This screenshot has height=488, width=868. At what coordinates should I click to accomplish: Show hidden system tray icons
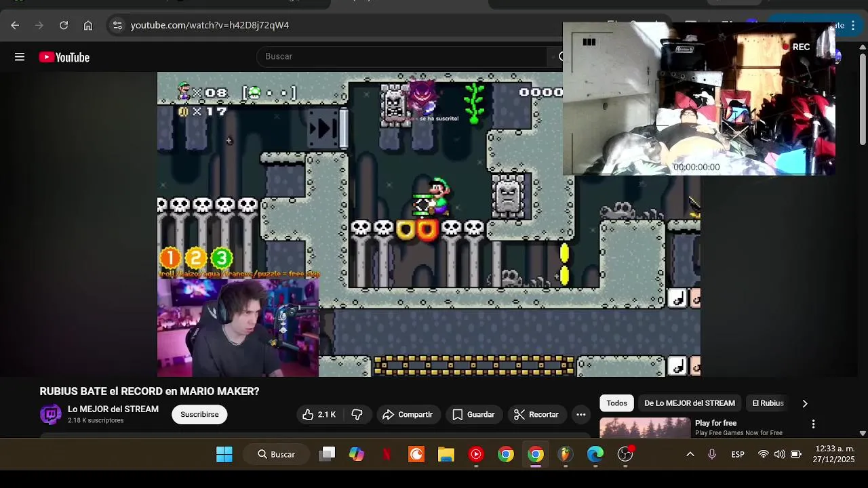tap(690, 454)
